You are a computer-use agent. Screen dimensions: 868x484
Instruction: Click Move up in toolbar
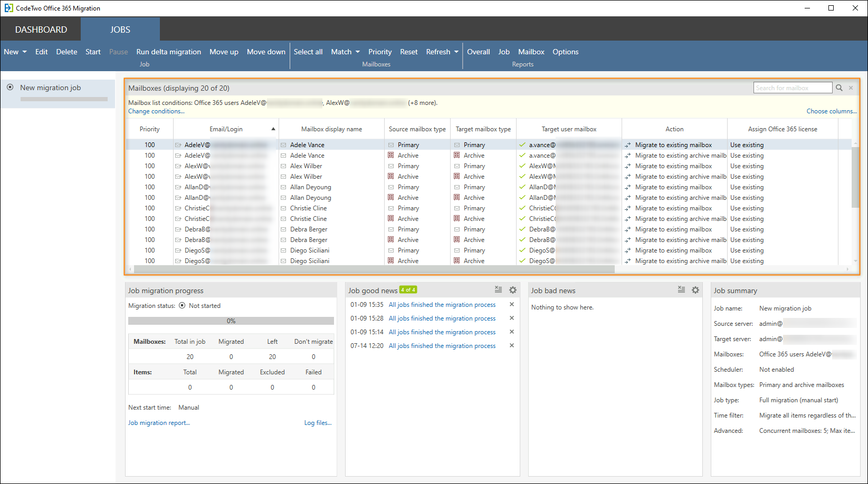point(224,52)
